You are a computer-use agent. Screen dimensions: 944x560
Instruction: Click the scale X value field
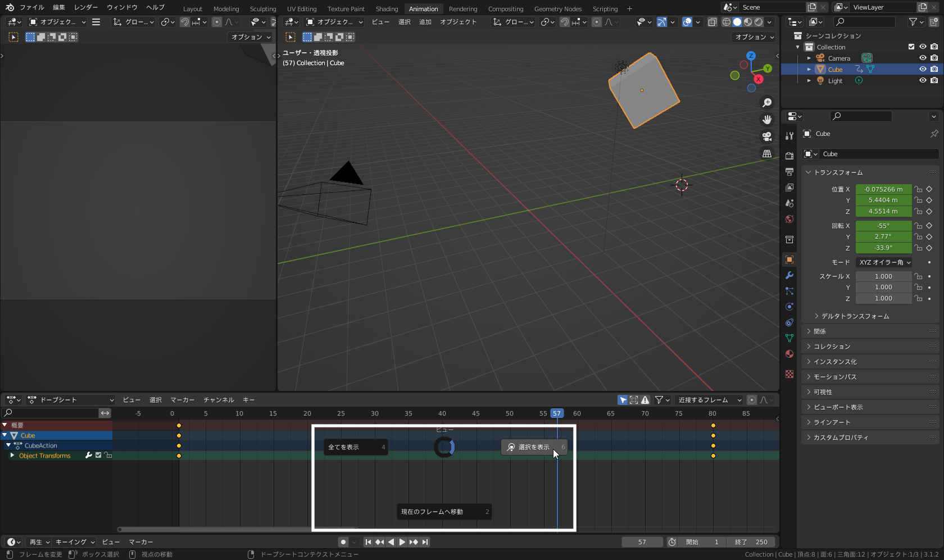(x=883, y=276)
